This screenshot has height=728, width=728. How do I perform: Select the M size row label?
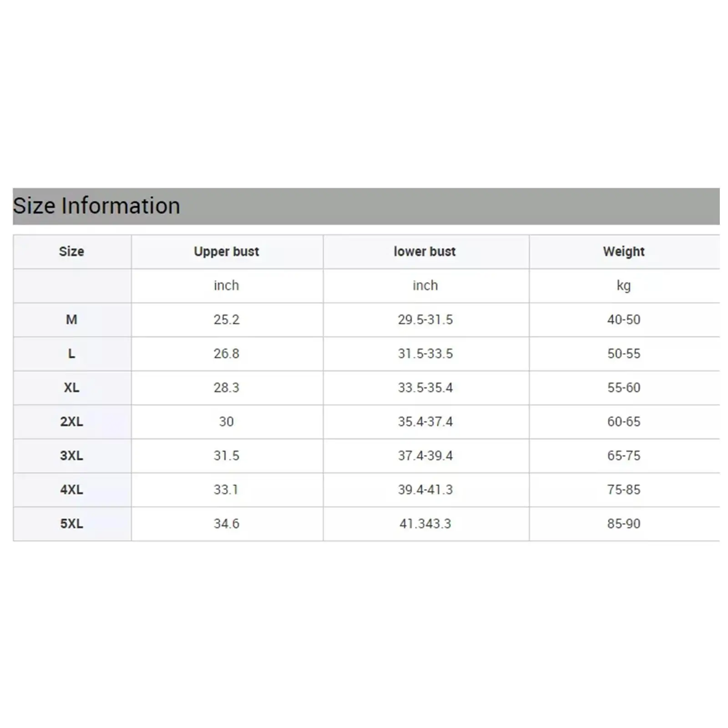[x=71, y=320]
